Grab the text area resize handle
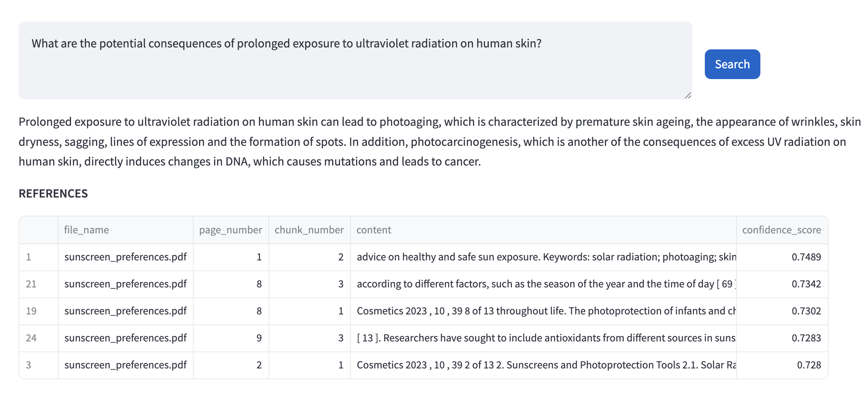This screenshot has height=402, width=868. 688,95
